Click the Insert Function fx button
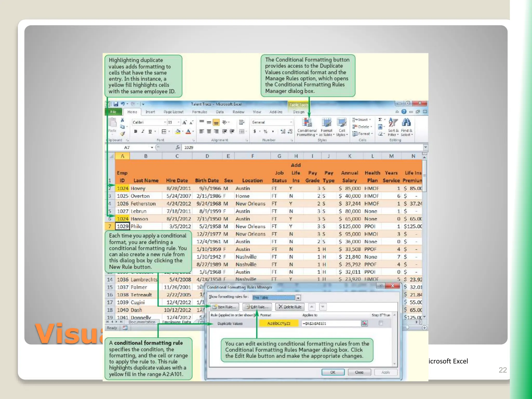Viewport: 532px width, 399px height. click(x=178, y=148)
